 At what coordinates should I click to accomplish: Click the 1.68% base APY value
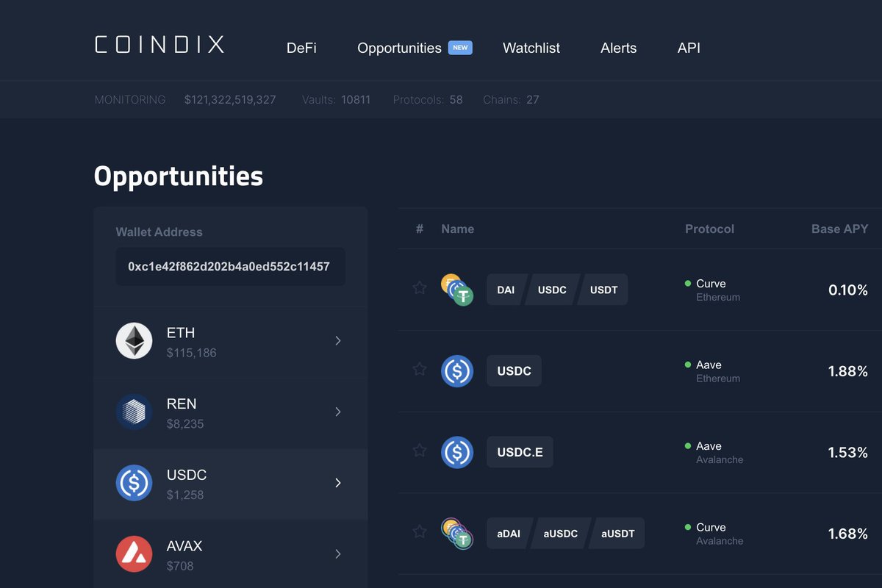(x=848, y=534)
